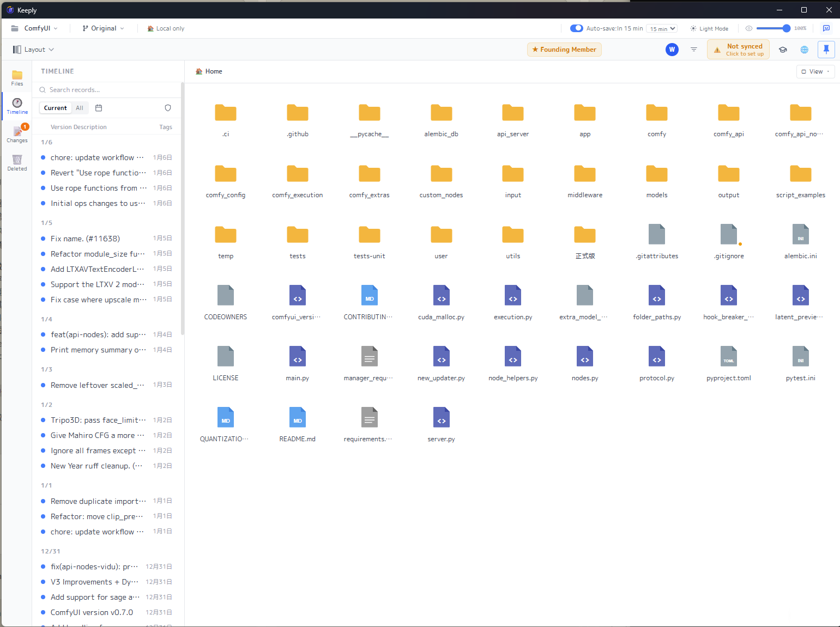The height and width of the screenshot is (627, 840).
Task: Click the pin window icon
Action: [826, 50]
